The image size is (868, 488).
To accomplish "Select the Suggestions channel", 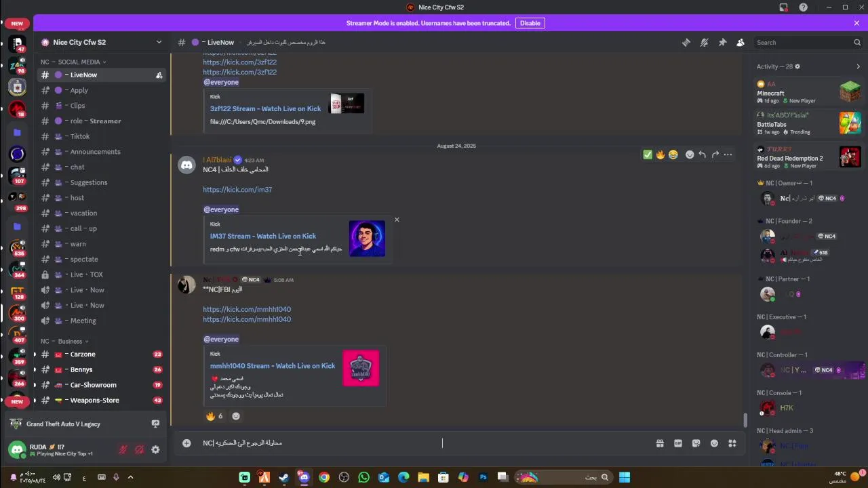I will coord(102,182).
